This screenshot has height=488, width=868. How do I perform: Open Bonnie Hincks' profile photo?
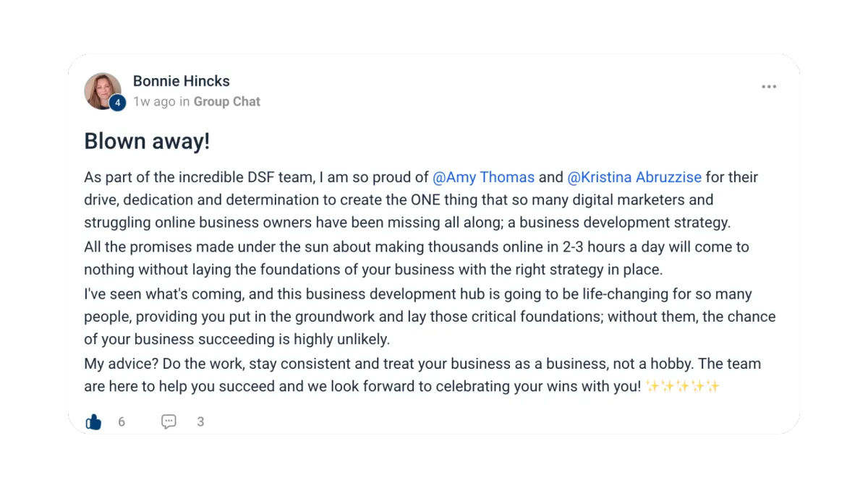[x=101, y=90]
